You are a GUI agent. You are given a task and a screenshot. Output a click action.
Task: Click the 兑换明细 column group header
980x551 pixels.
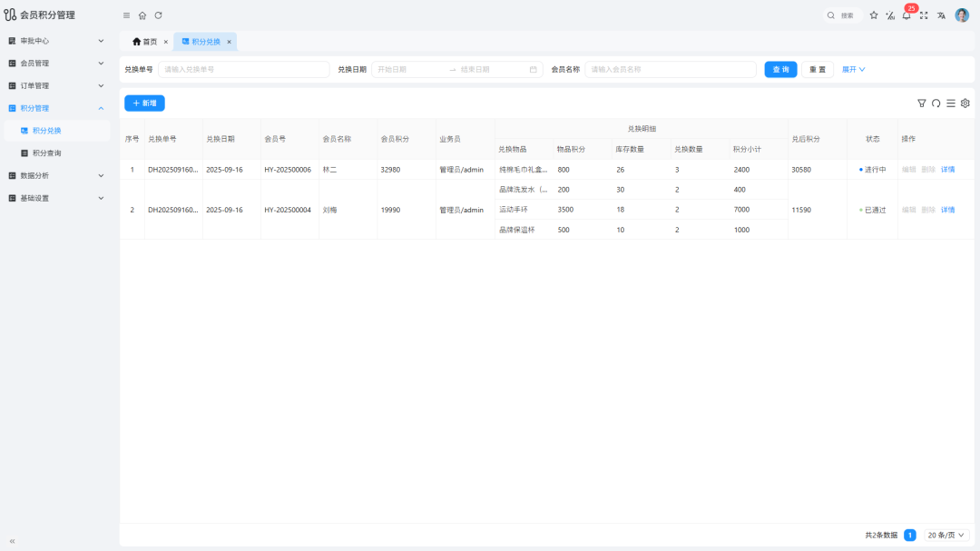(642, 129)
